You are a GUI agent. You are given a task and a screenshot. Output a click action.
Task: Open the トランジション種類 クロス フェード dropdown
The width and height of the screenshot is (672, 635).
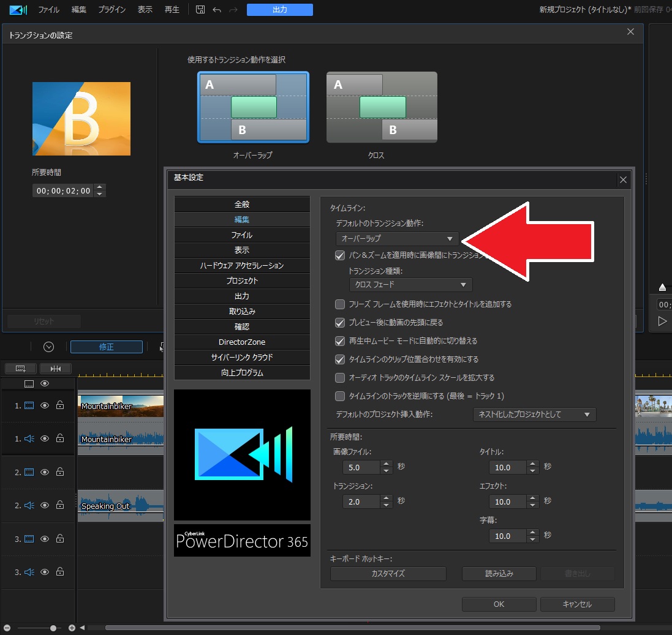click(410, 285)
